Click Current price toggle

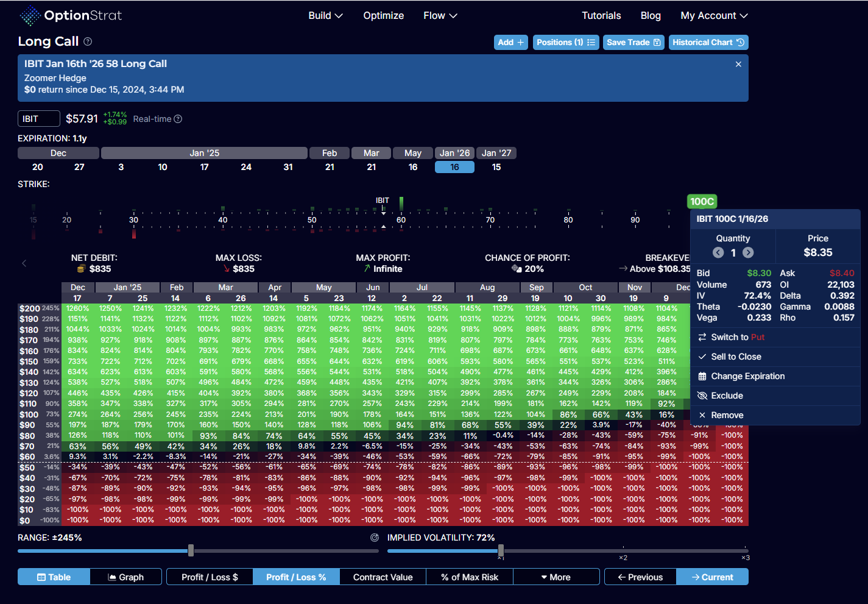712,577
